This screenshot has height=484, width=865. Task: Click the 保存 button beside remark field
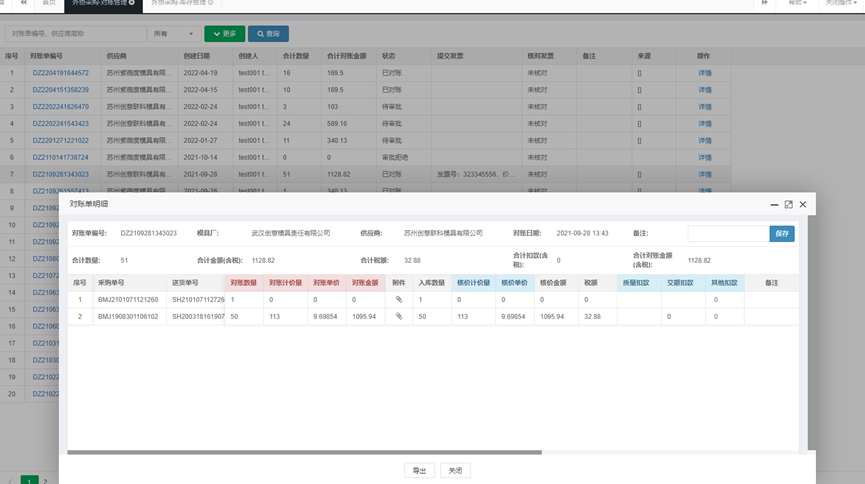point(782,233)
